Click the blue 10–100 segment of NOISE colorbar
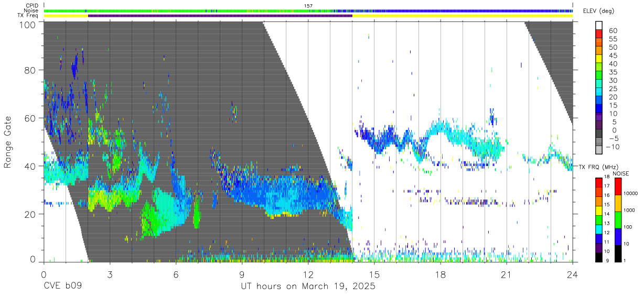This screenshot has height=297, width=644. click(618, 236)
